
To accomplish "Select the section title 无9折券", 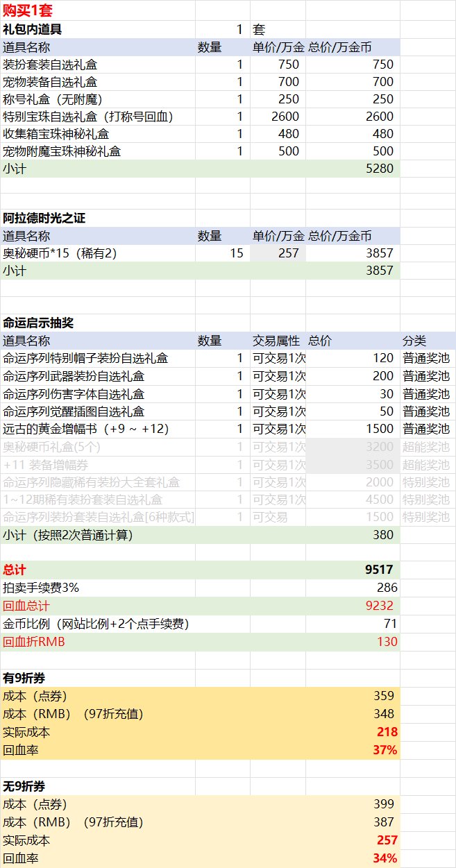I will click(x=24, y=786).
